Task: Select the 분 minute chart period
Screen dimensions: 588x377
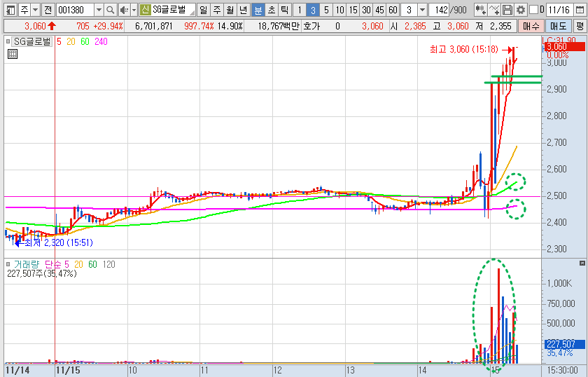Action: pos(258,10)
